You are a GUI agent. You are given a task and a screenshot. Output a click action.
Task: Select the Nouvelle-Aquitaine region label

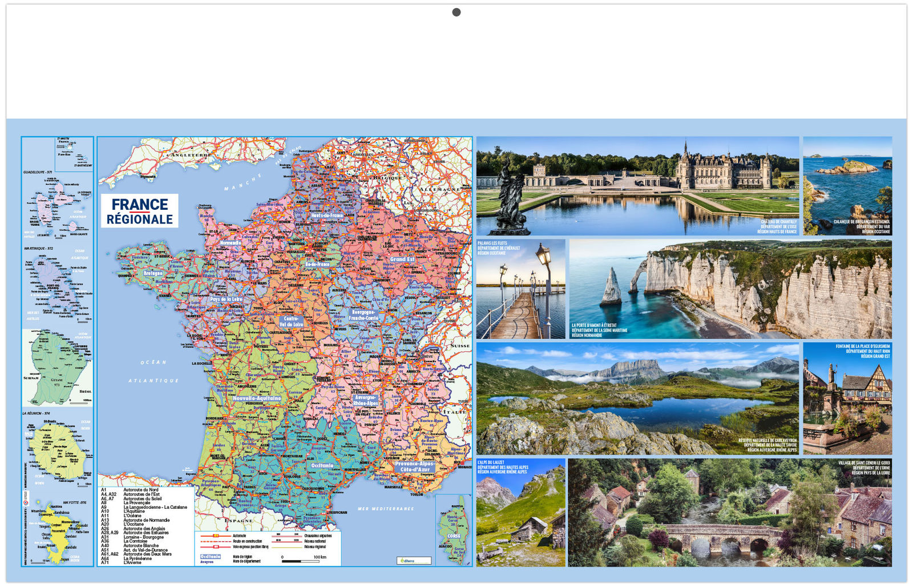coord(257,398)
